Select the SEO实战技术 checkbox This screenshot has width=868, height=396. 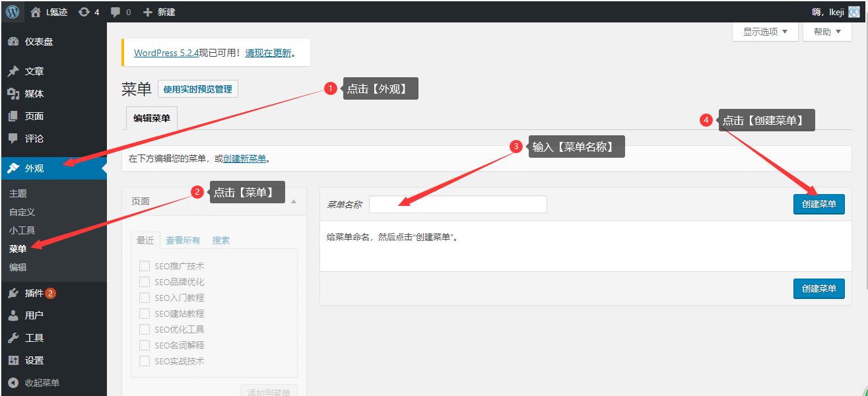(145, 361)
